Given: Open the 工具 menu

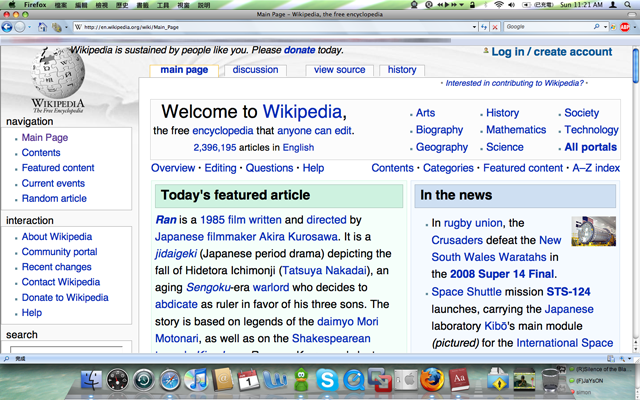Looking at the screenshot, I should click(163, 5).
